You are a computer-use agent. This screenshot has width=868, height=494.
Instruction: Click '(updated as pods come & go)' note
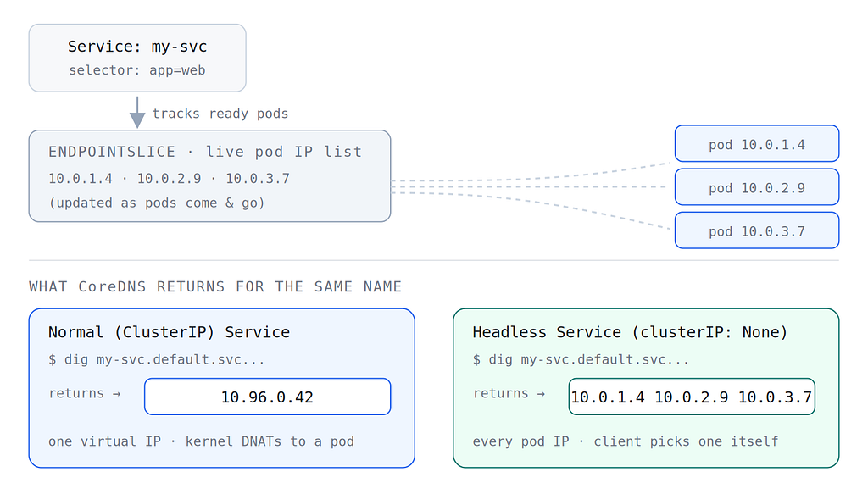point(157,203)
